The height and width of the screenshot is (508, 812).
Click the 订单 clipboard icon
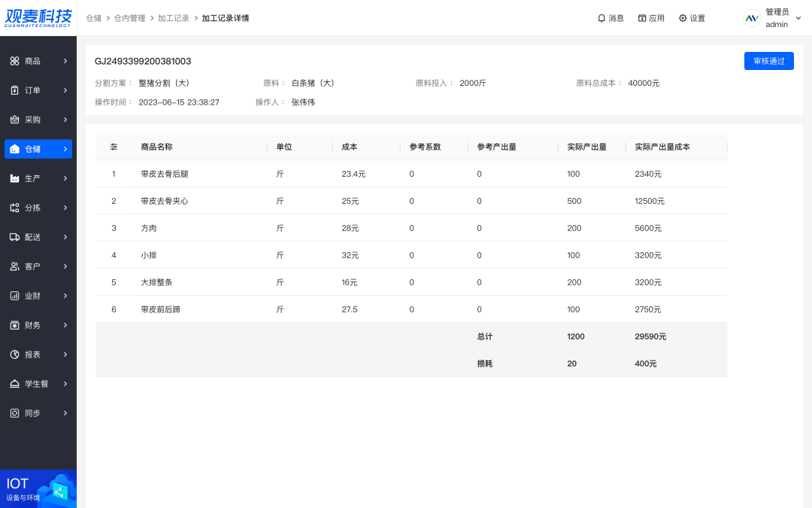coord(14,90)
